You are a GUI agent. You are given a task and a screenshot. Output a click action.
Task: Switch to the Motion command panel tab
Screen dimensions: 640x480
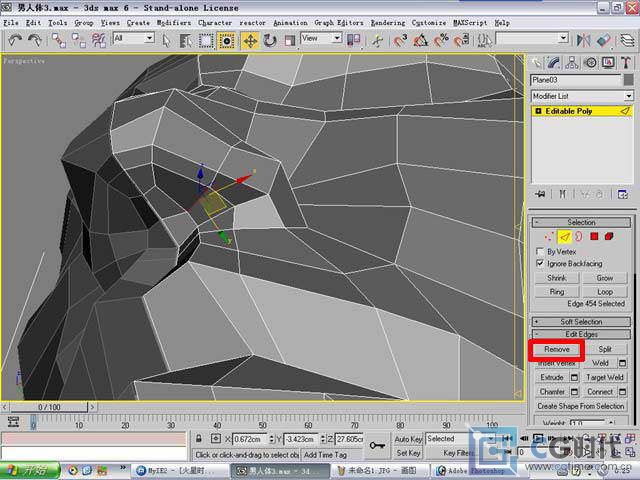tap(590, 62)
